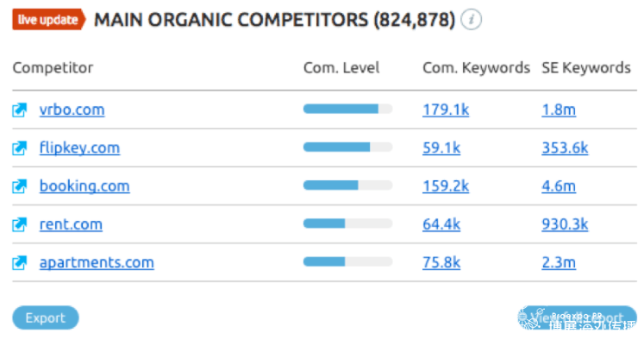Screen dimensions: 644x346
Task: Open rent.com external link icon
Action: click(19, 224)
